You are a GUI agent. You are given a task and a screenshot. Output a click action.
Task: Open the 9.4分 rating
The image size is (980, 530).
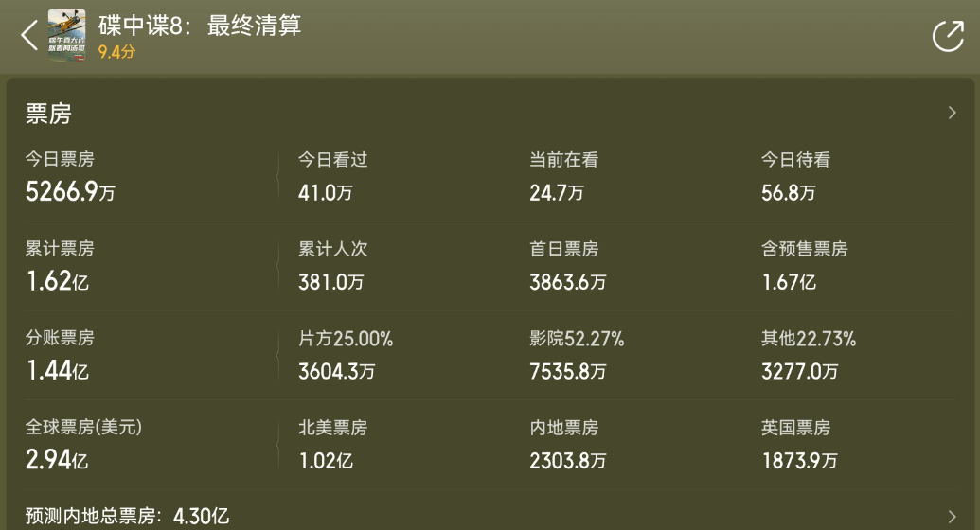tap(116, 52)
